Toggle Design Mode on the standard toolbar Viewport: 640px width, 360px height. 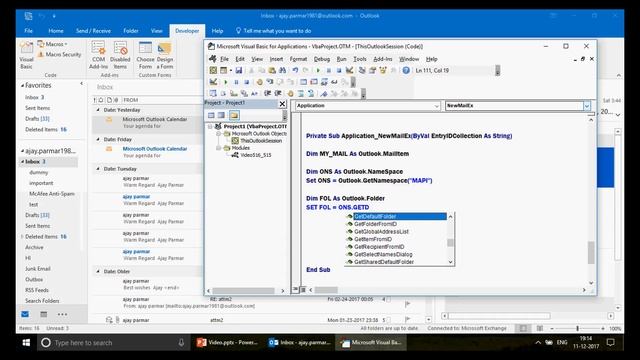(x=350, y=70)
